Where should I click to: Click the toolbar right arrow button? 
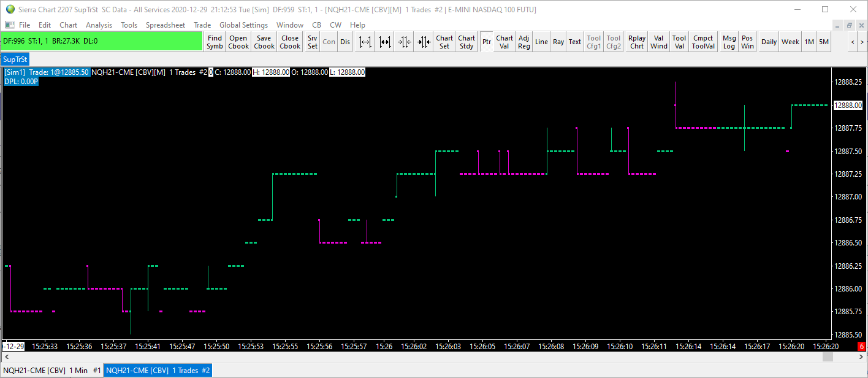[862, 42]
